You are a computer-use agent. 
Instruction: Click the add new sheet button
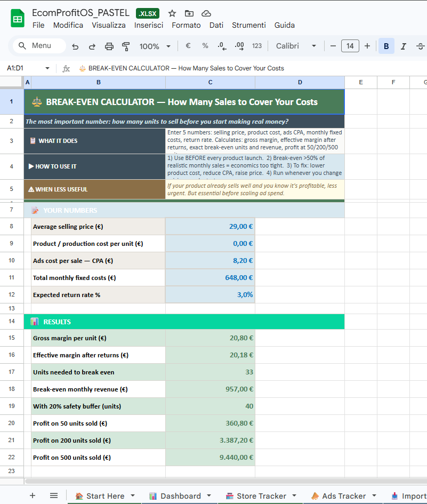pos(33,495)
